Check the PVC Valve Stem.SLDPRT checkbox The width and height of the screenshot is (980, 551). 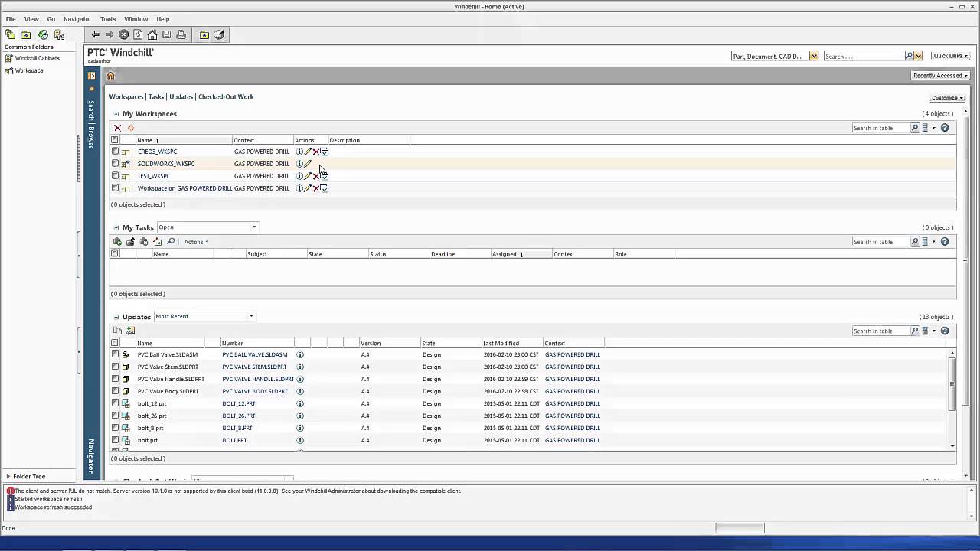(x=115, y=367)
